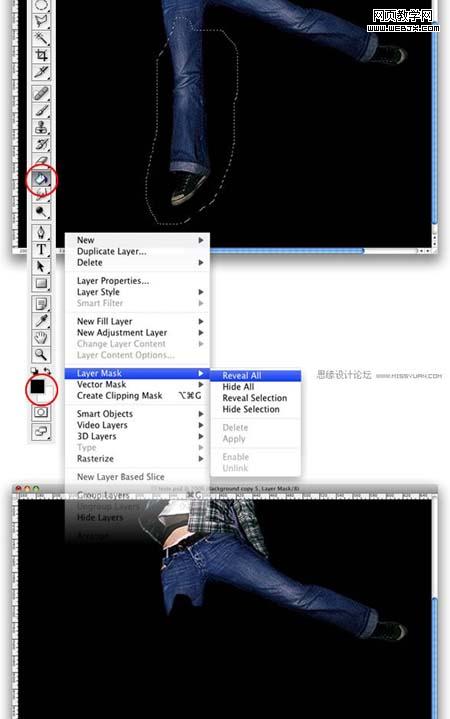Select the Eyedropper tool

tap(41, 321)
